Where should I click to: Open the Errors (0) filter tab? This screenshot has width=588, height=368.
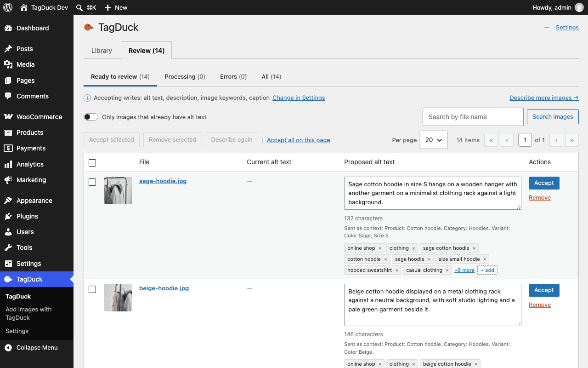point(233,77)
